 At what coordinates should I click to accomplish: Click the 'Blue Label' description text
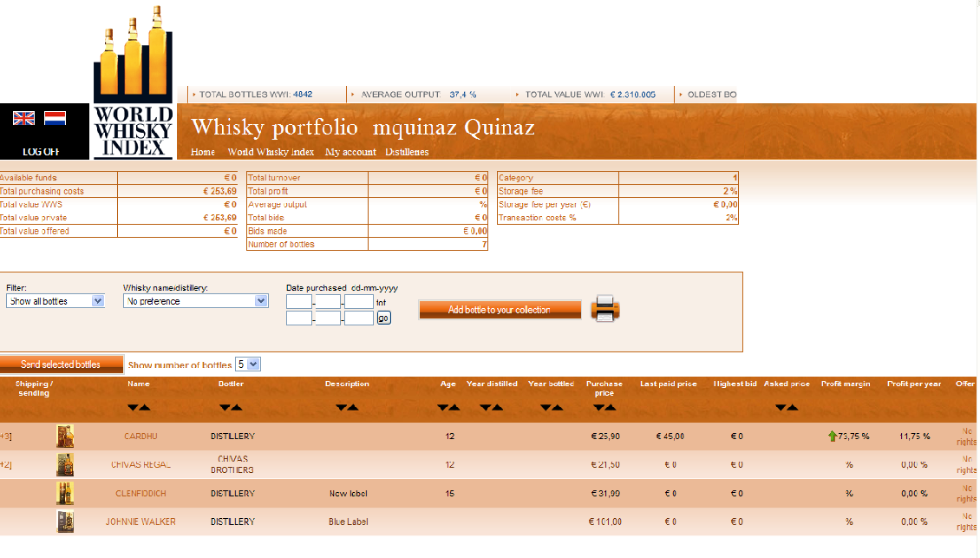click(x=348, y=522)
